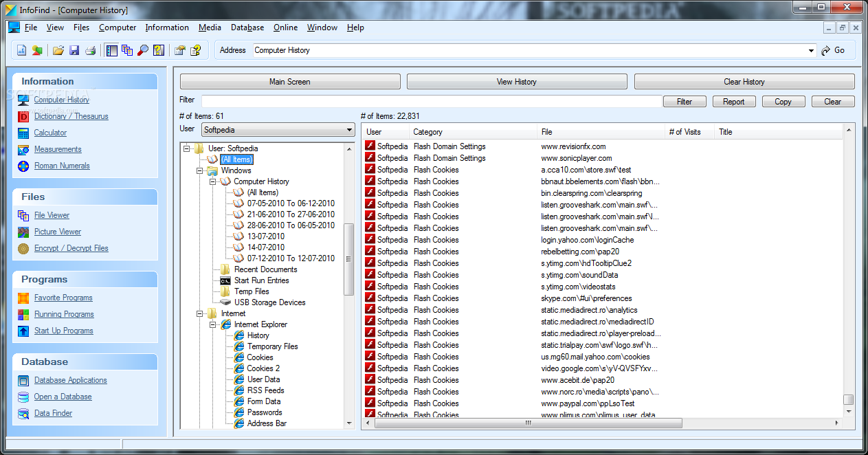Viewport: 868px width, 455px height.
Task: Open the Information menu
Action: pos(167,27)
